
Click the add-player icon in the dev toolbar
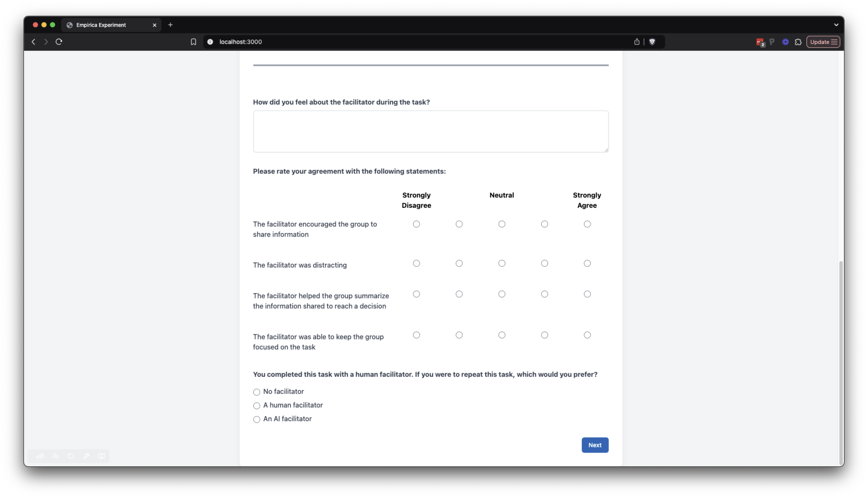coord(56,456)
